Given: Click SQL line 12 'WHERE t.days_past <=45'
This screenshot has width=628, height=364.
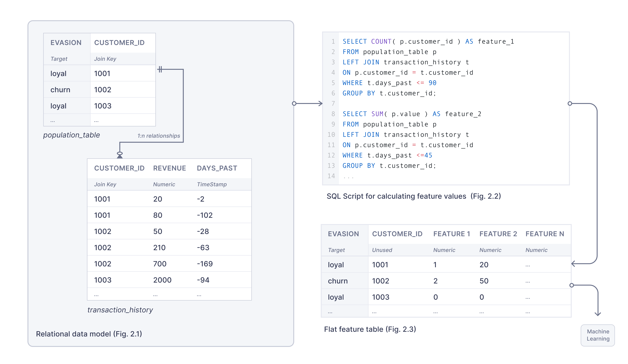Looking at the screenshot, I should (387, 155).
